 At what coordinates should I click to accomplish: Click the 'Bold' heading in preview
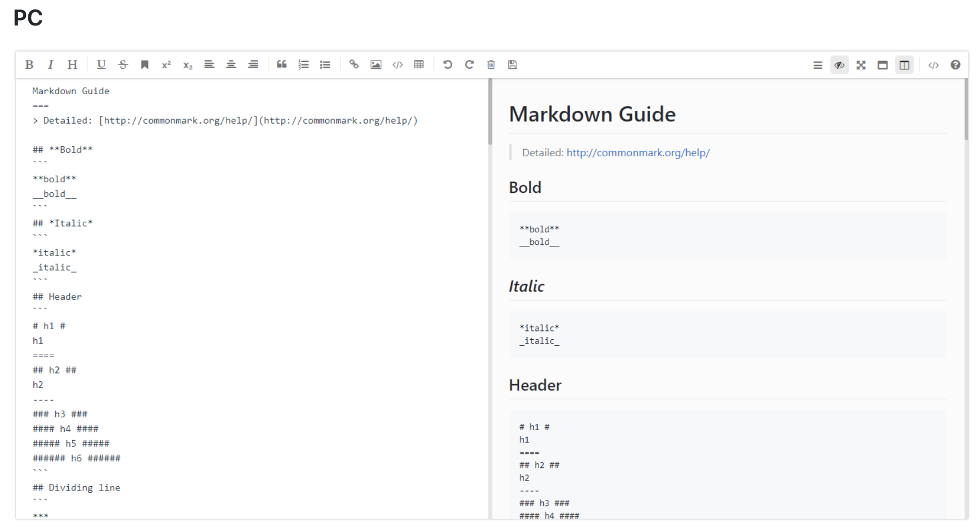(x=525, y=188)
